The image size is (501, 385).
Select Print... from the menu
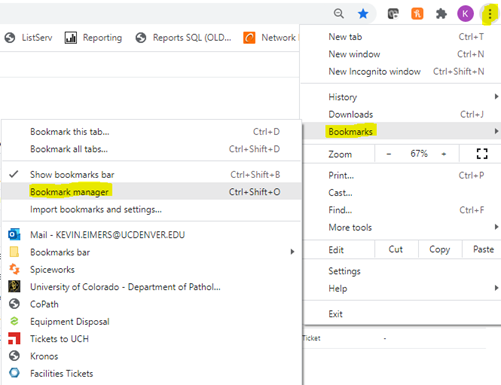(x=402, y=175)
